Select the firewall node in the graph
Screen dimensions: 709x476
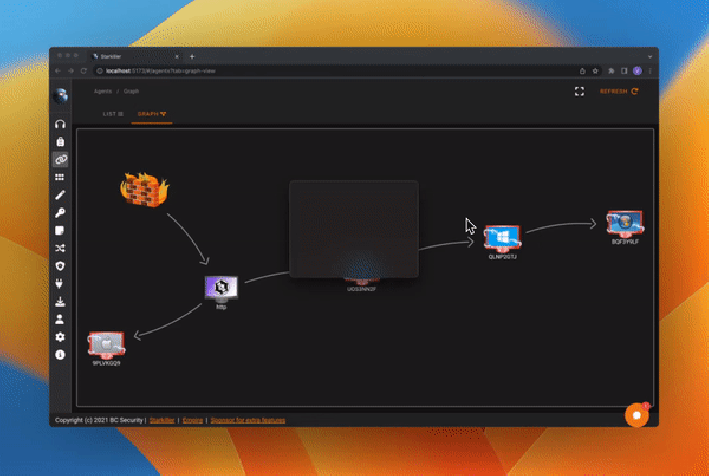click(143, 189)
